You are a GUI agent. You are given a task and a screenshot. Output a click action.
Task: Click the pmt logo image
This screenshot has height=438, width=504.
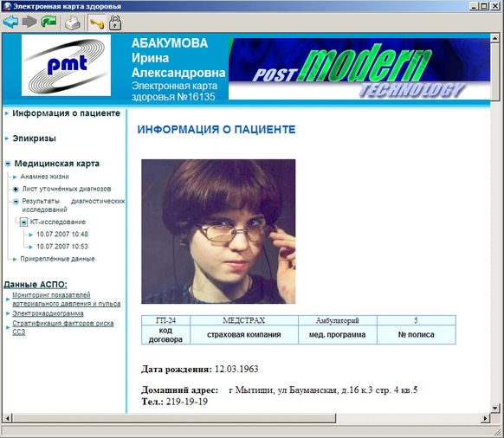coord(66,65)
